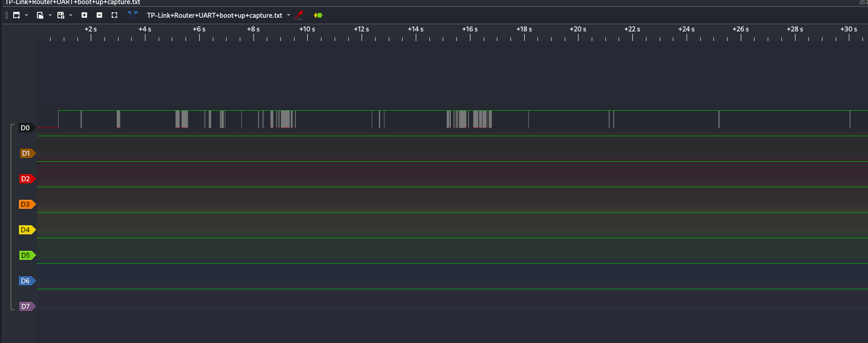
Task: Click the yellow D4 channel tag
Action: 26,230
